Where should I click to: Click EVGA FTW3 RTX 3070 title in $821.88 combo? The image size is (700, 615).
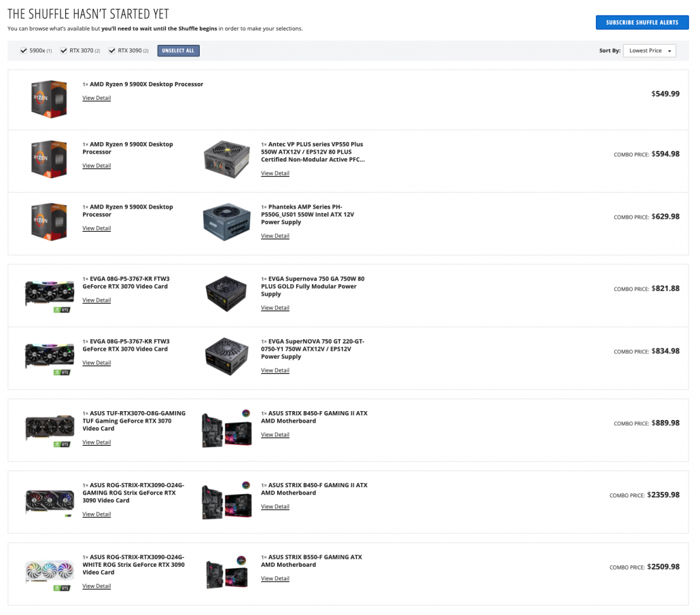click(x=126, y=283)
